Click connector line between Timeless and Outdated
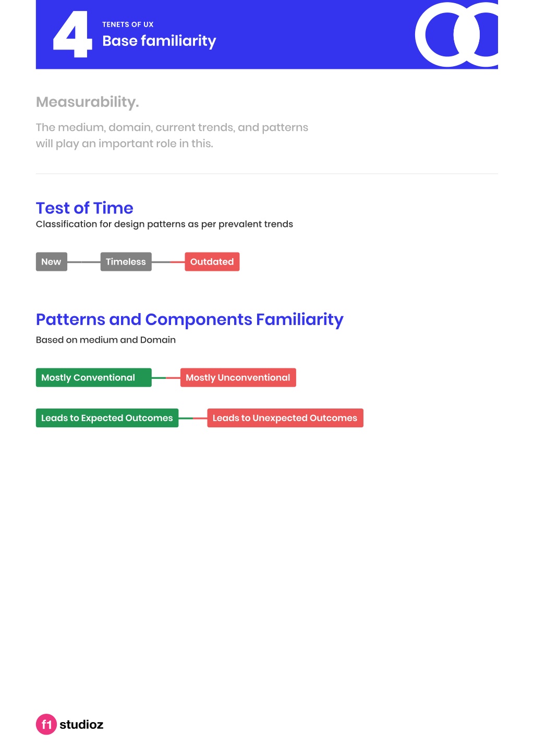Screen dimensions: 534x756 pos(168,262)
